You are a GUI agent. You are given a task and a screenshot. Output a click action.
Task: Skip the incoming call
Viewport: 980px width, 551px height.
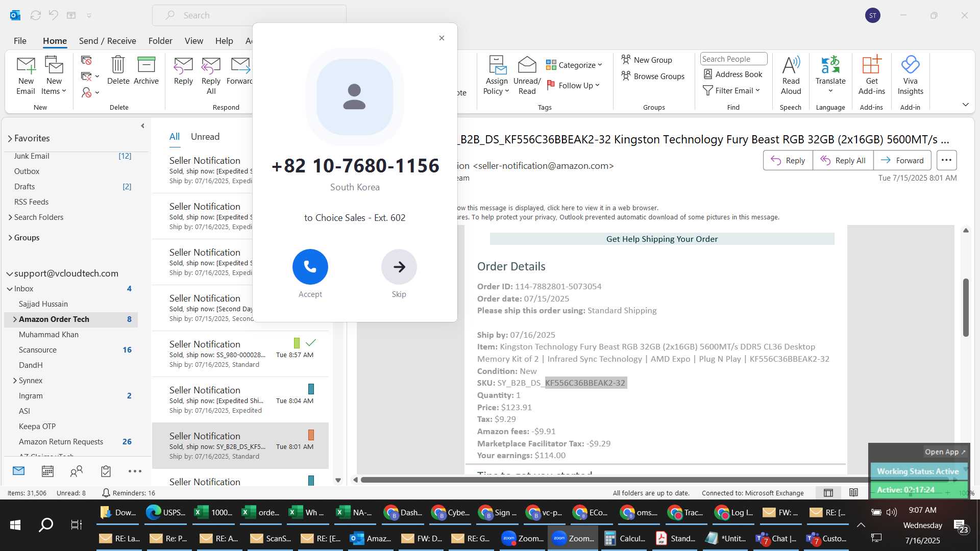[399, 267]
